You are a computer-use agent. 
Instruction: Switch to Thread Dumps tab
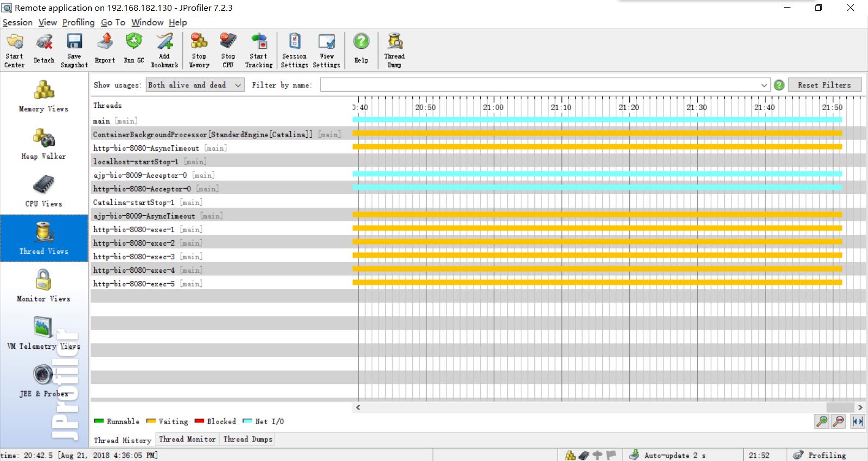248,439
